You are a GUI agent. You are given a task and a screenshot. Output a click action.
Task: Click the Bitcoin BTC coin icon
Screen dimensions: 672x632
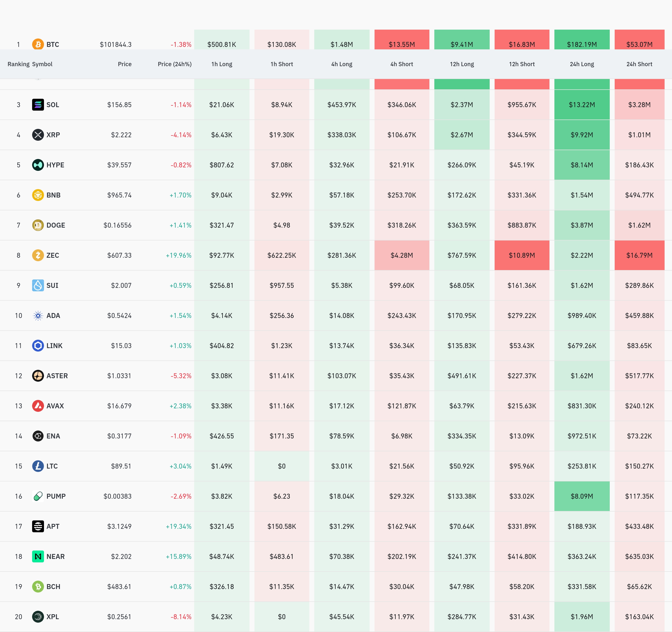pyautogui.click(x=38, y=44)
